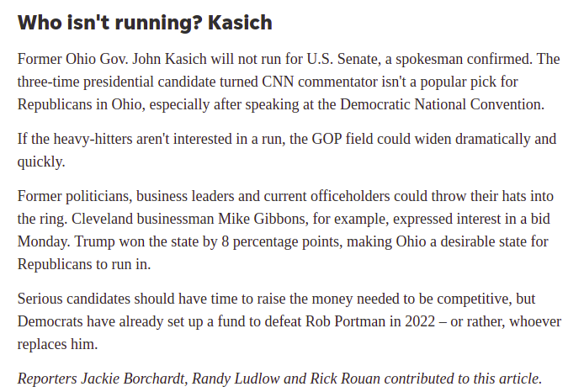The width and height of the screenshot is (584, 392).
Task: Click the "Who isn't running? Kasich" heading
Action: coord(145,23)
